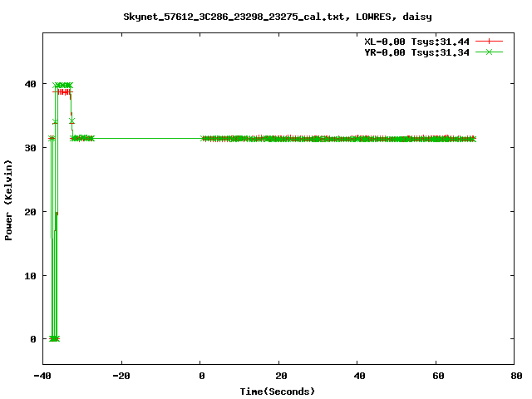Click the 'Time(Seconds)' x-axis label
The image size is (532, 399).
click(278, 392)
